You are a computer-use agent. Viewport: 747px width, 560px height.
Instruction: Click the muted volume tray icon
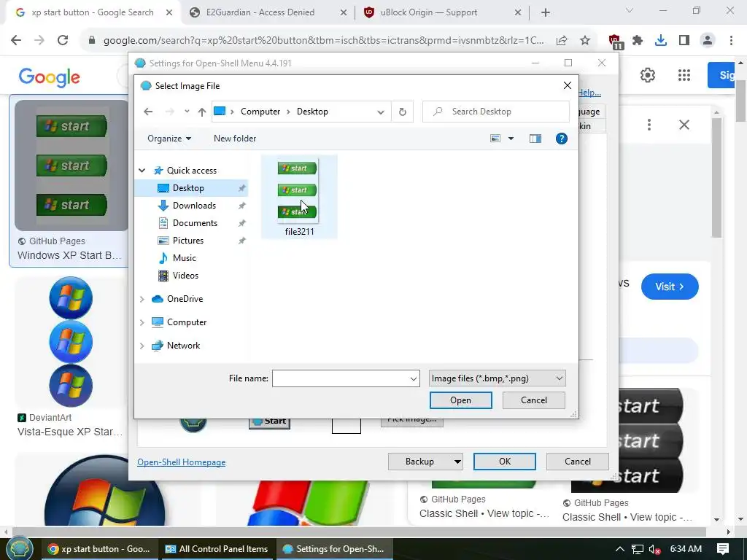(x=654, y=550)
